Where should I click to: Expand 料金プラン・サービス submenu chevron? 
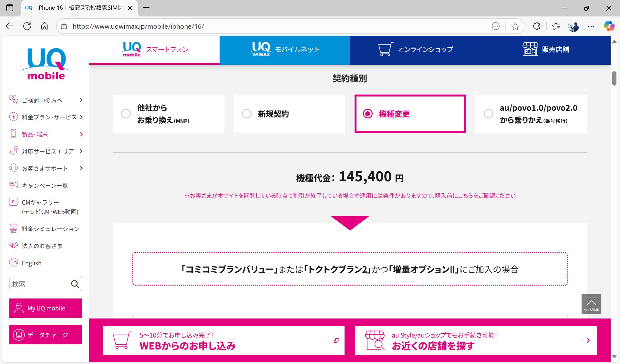(81, 117)
